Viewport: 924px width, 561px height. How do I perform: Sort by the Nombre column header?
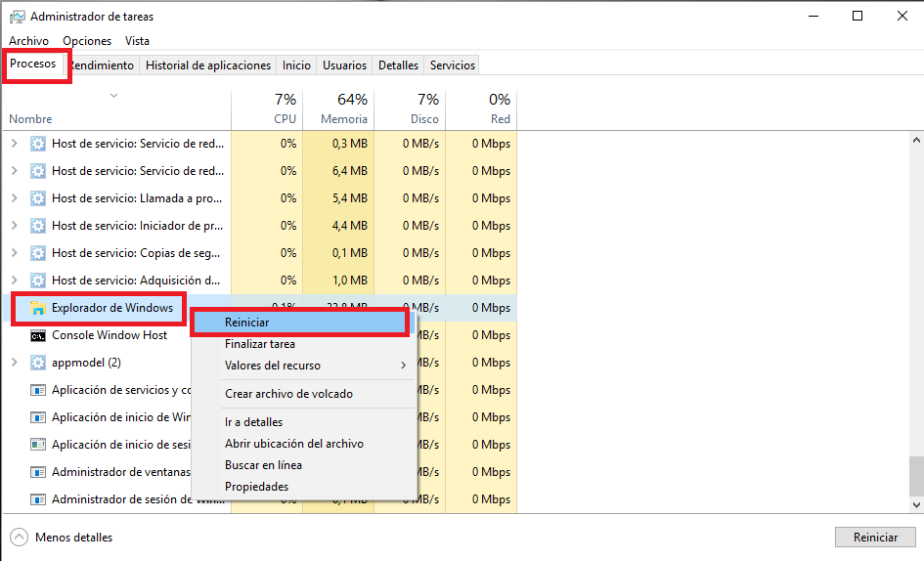click(116, 109)
